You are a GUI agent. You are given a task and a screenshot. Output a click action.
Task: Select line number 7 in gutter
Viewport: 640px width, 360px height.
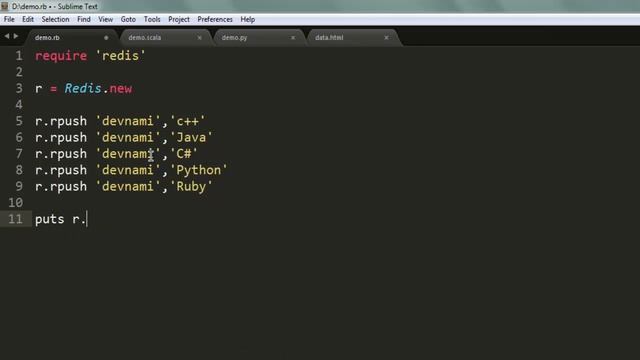(x=19, y=153)
